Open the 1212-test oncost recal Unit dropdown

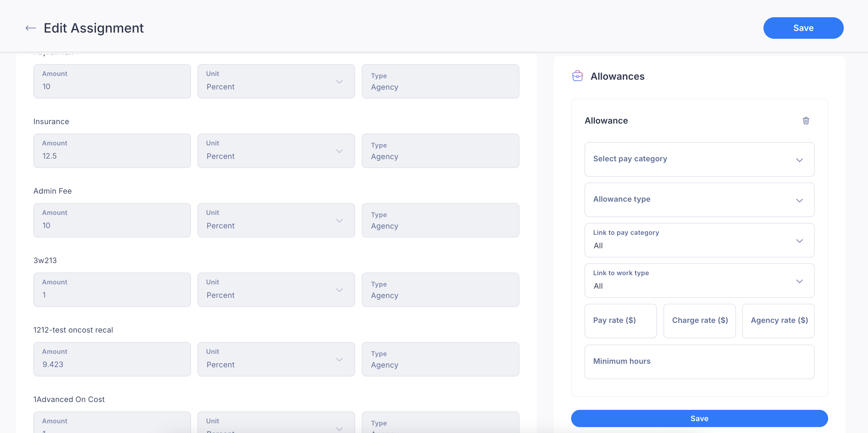pos(276,359)
